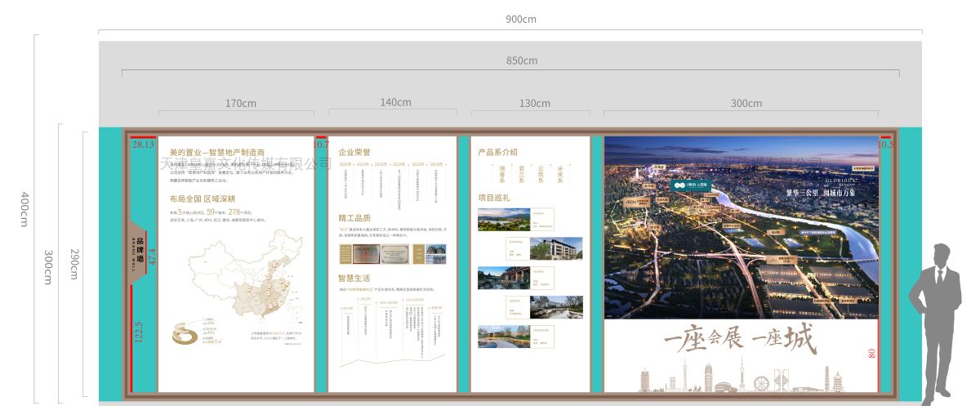Screen dimensions: 980x406
Task: Click the red 122.5 vertical measurement
Action: (138, 332)
